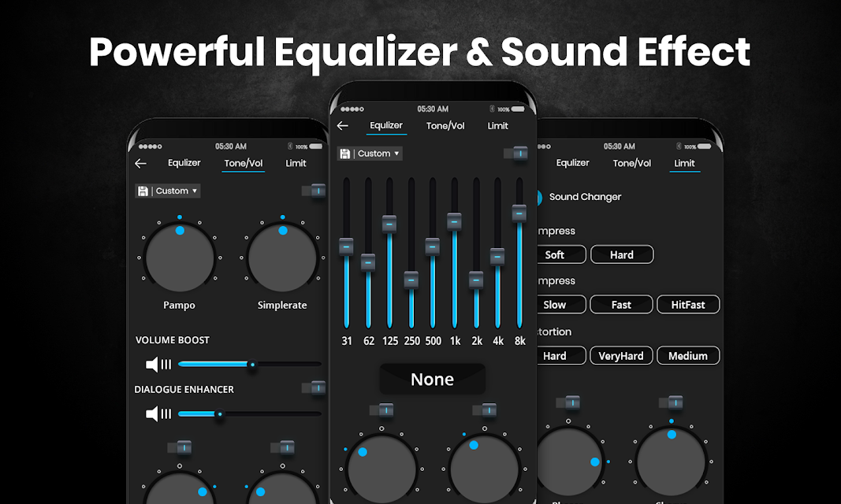
Task: Choose the Slow button
Action: 561,304
